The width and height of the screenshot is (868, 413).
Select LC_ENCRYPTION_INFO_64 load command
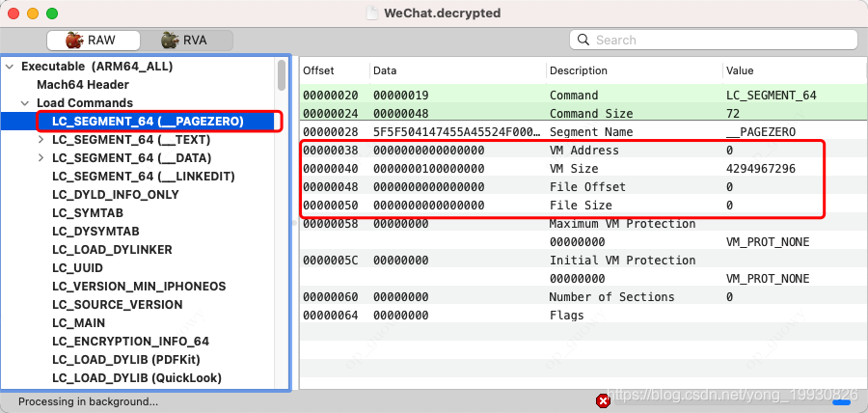click(130, 341)
